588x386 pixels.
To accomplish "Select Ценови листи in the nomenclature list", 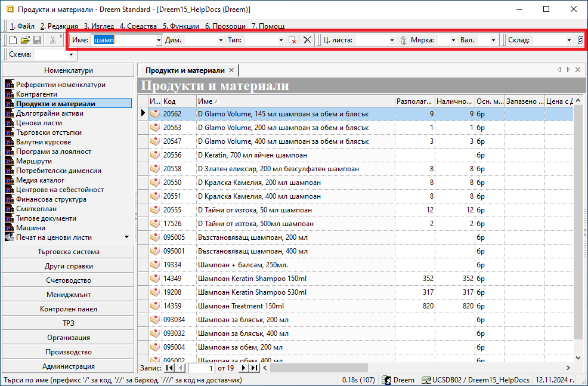I will point(39,123).
